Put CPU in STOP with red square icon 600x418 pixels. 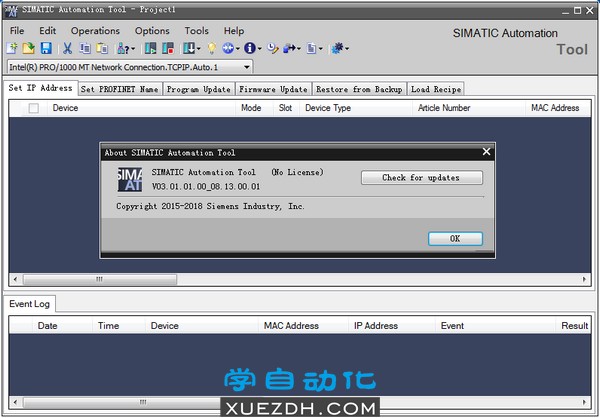pyautogui.click(x=168, y=48)
